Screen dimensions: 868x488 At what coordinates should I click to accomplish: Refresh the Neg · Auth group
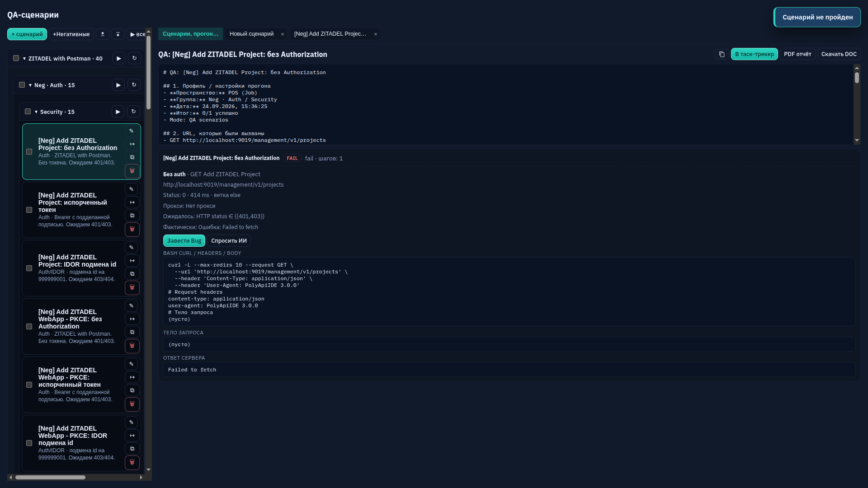click(134, 85)
